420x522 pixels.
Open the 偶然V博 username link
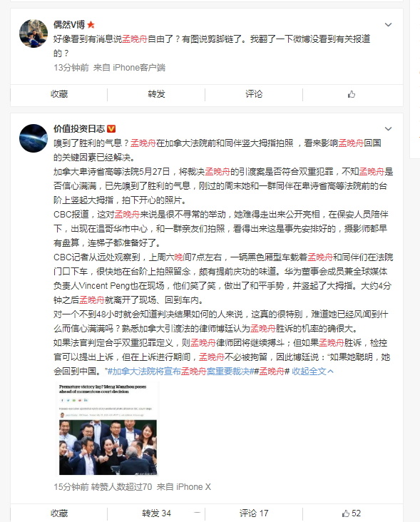[69, 25]
